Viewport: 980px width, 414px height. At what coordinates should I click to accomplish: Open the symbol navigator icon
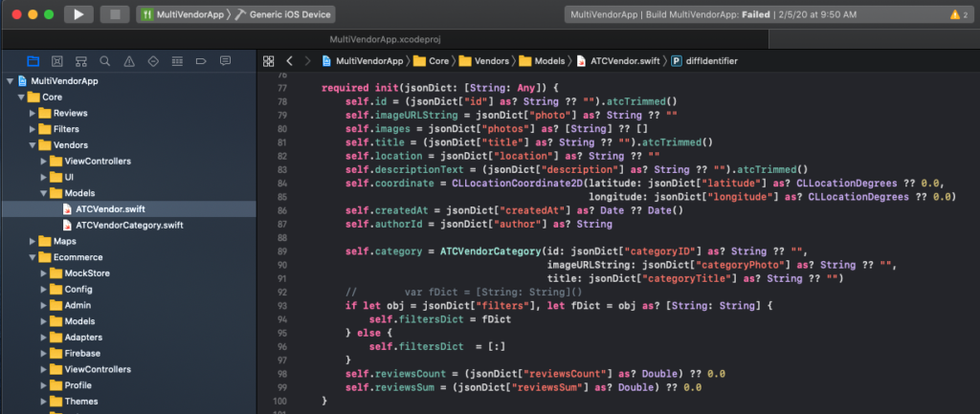81,60
